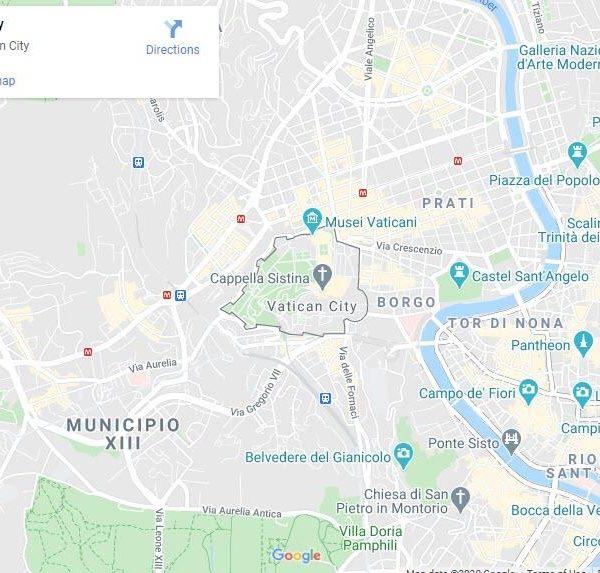
Task: Select Campo de' Fiori camera pin
Action: point(528,392)
